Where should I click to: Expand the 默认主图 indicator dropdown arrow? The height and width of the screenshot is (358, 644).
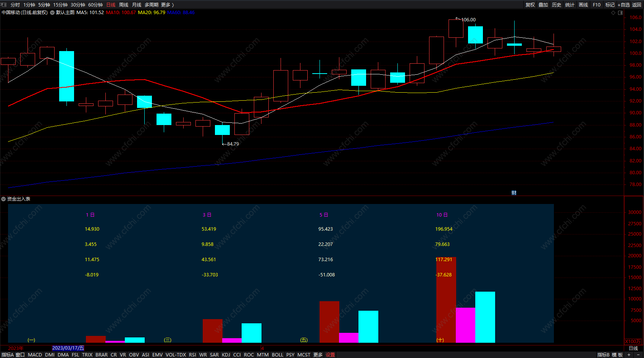(x=52, y=13)
